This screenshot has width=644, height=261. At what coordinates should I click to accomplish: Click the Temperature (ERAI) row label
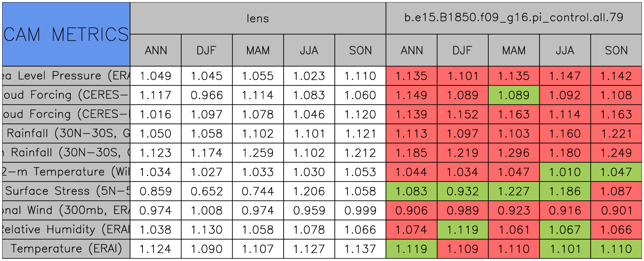pyautogui.click(x=66, y=249)
